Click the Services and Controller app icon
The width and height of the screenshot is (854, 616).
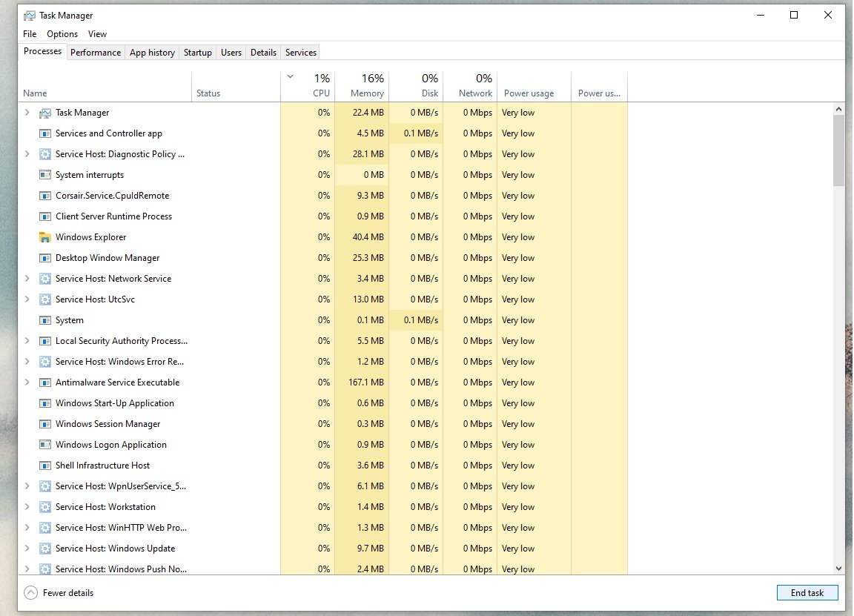45,133
